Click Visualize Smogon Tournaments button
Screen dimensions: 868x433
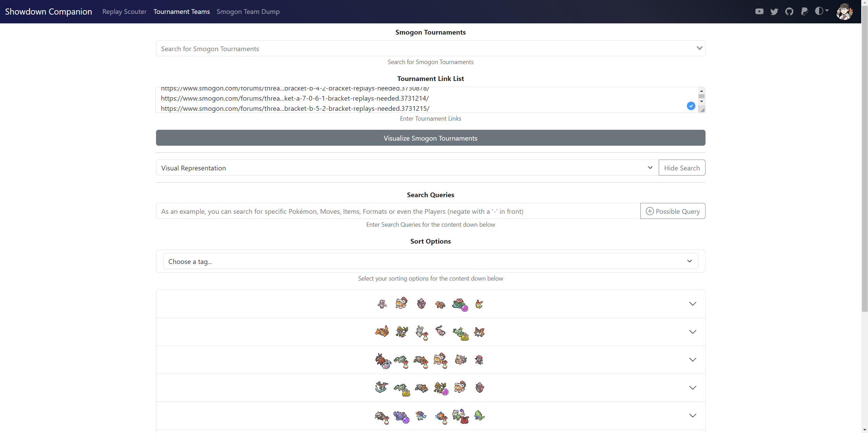(430, 138)
